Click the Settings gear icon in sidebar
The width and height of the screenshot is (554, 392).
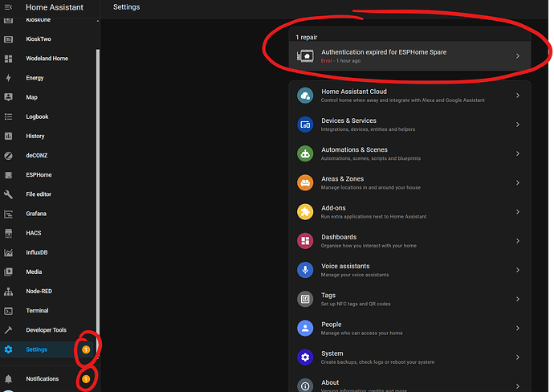tap(8, 349)
